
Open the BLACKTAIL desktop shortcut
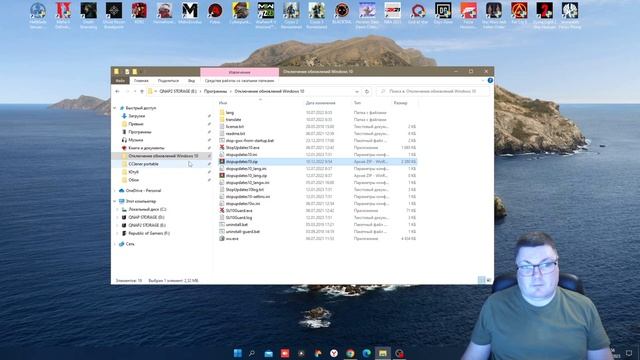[342, 11]
